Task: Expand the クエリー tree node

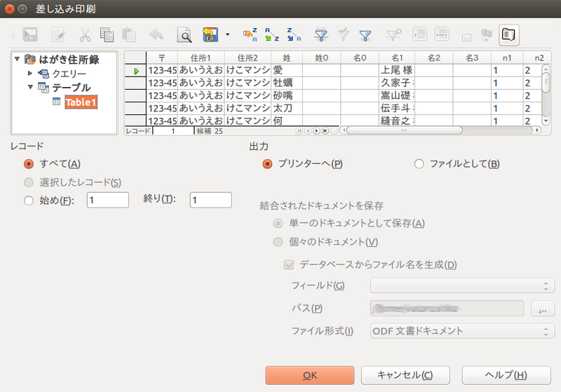Action: [x=30, y=74]
